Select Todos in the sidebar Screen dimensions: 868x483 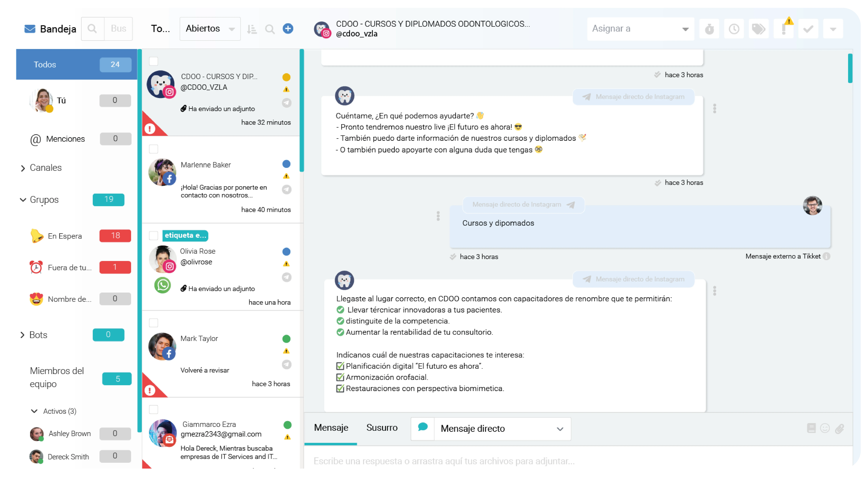point(77,64)
